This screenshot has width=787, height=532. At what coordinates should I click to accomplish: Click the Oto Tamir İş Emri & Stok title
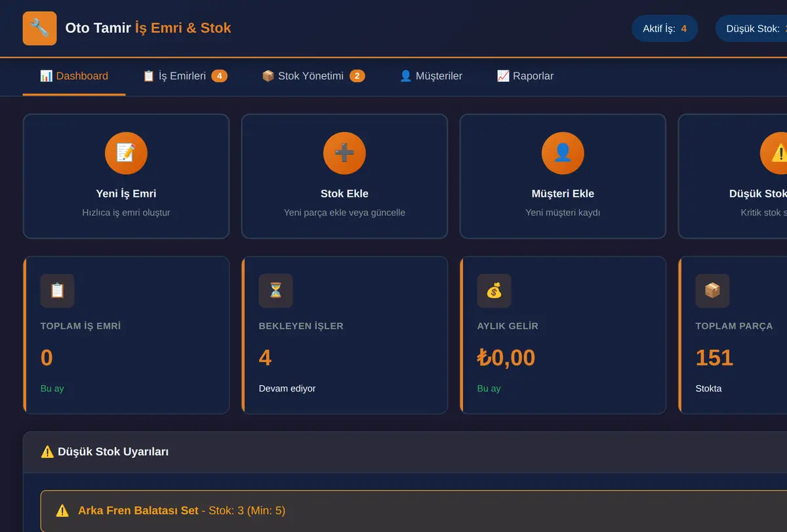pos(148,28)
